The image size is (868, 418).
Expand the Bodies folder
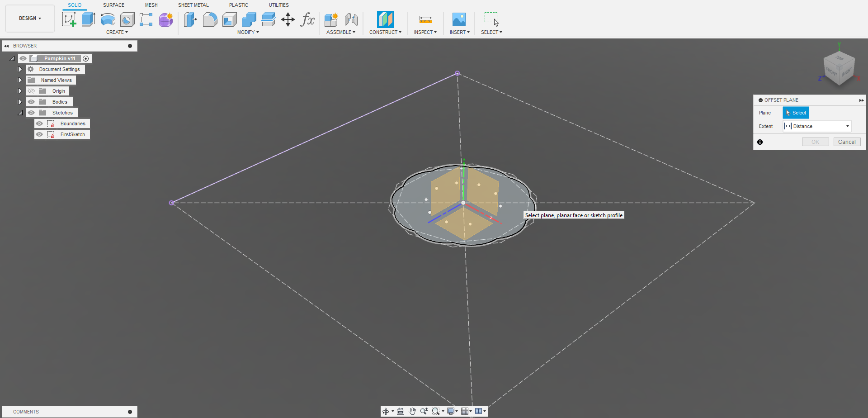tap(20, 102)
